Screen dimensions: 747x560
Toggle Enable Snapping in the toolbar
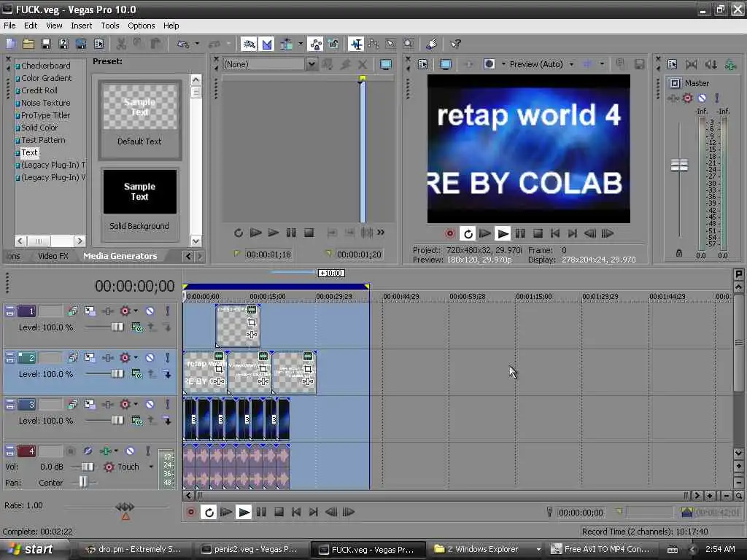point(249,44)
